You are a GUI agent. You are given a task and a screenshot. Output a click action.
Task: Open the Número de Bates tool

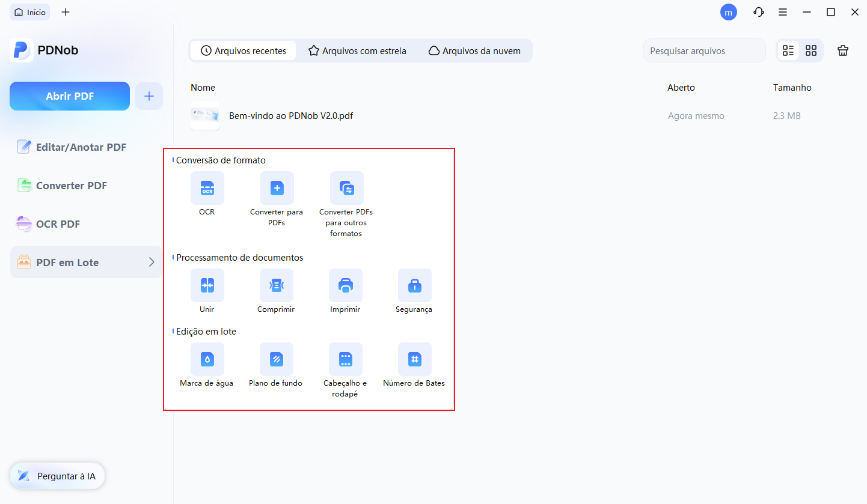414,359
